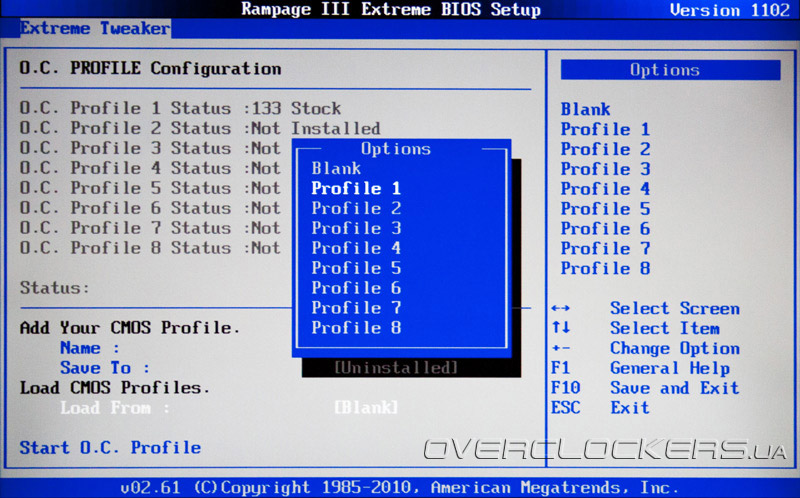The image size is (800, 498).
Task: Open Start O.C. Profile
Action: pyautogui.click(x=110, y=447)
